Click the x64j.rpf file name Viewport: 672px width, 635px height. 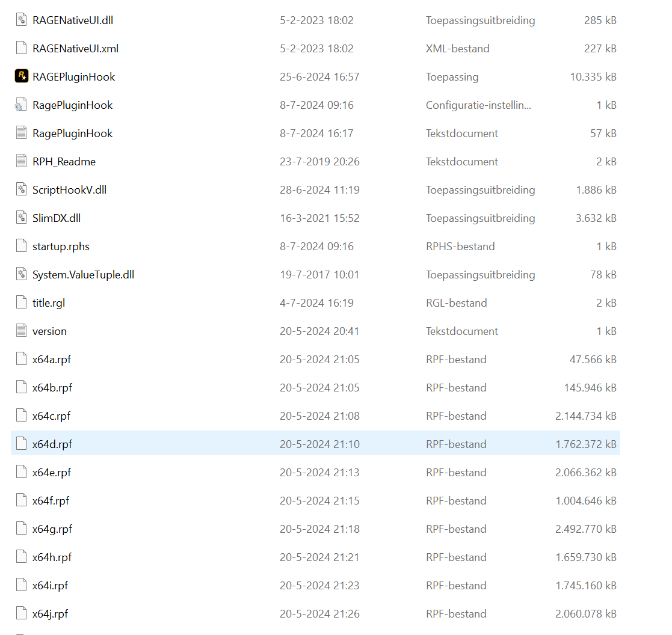click(50, 615)
